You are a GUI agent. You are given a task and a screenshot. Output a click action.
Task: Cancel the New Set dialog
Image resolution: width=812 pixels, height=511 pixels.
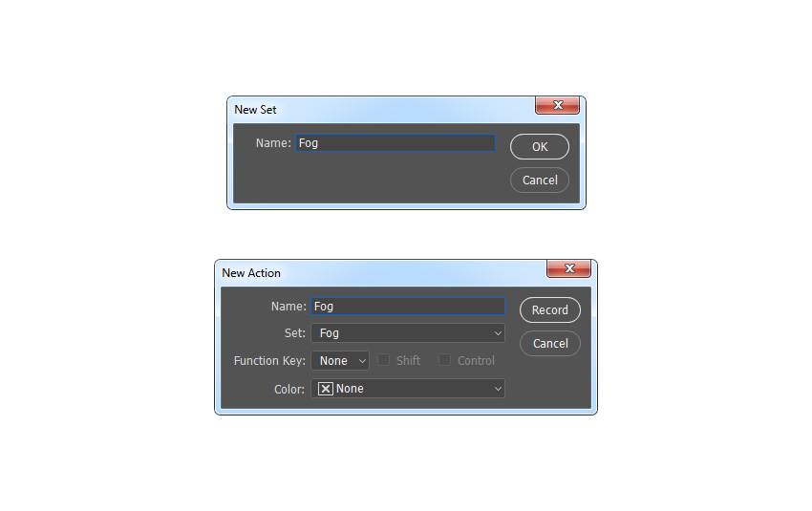point(540,181)
